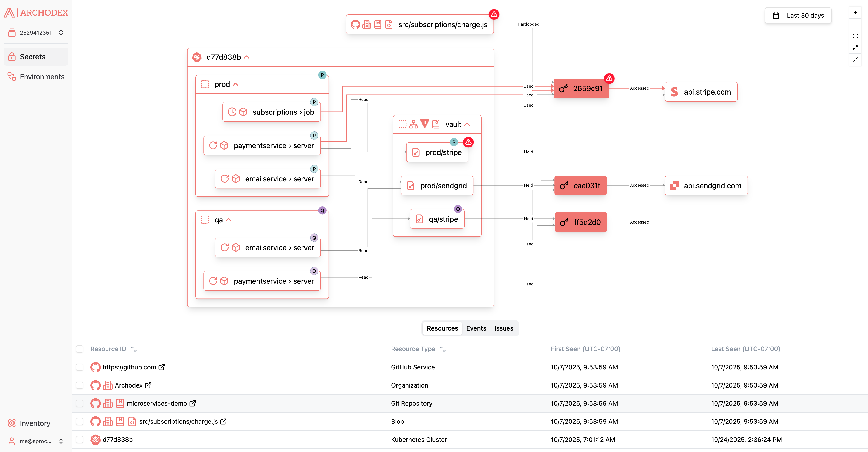The image size is (868, 452).
Task: Check the microservices-demo row checkbox
Action: 80,403
